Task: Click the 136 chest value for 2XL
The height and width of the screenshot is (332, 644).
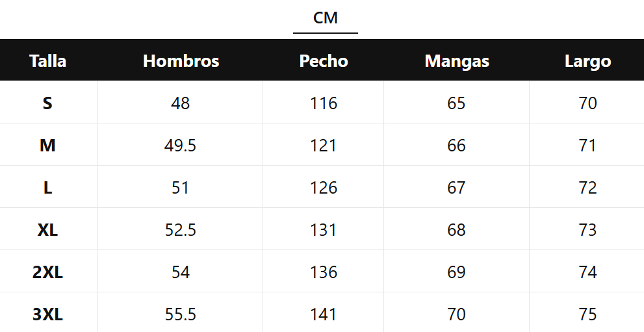Action: [324, 272]
